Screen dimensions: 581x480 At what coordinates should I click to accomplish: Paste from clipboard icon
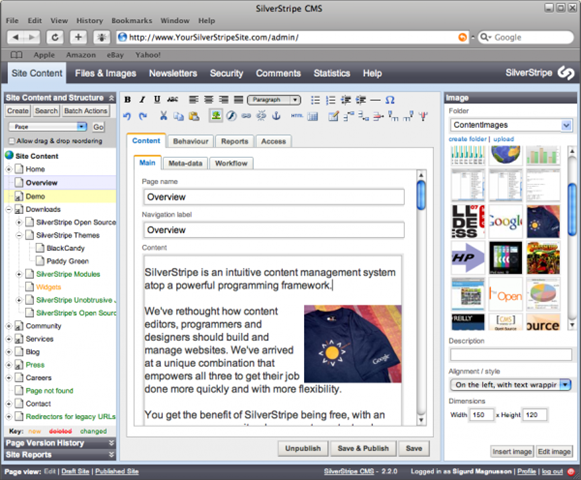pyautogui.click(x=194, y=116)
